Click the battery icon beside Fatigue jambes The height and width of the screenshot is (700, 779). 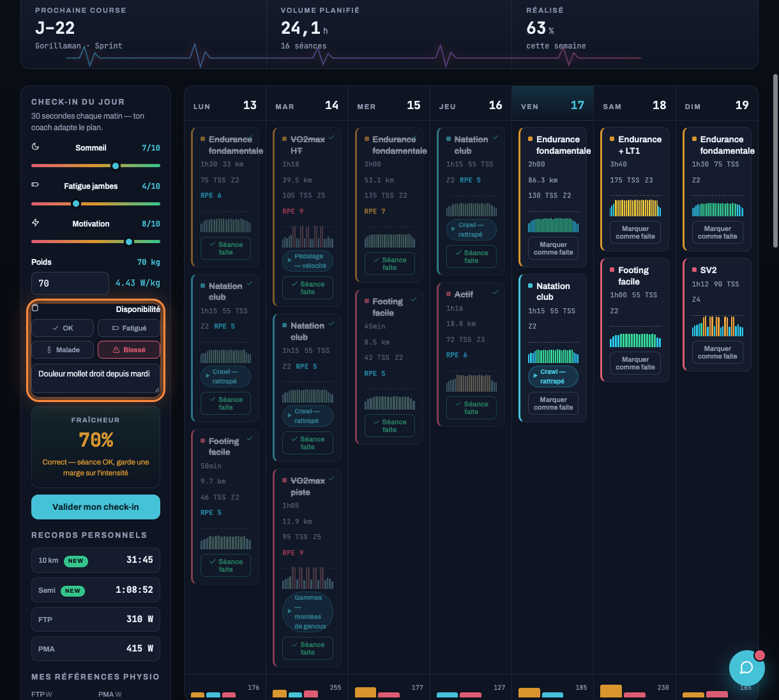(x=36, y=185)
